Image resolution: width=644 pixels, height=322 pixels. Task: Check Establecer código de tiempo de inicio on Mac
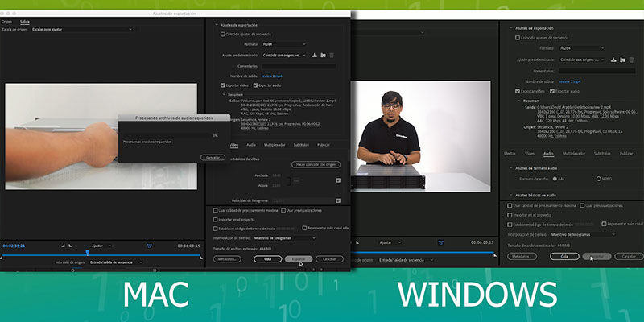(215, 229)
